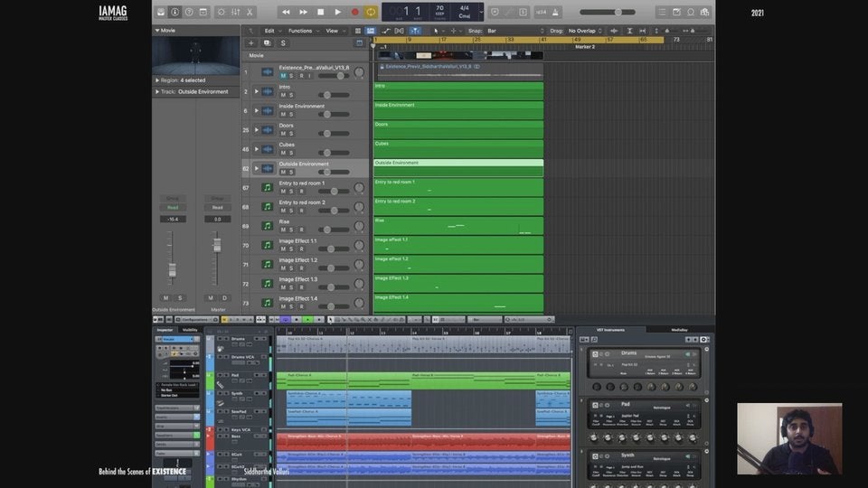868x488 pixels.
Task: Mute the Inside Environment track
Action: pos(282,115)
